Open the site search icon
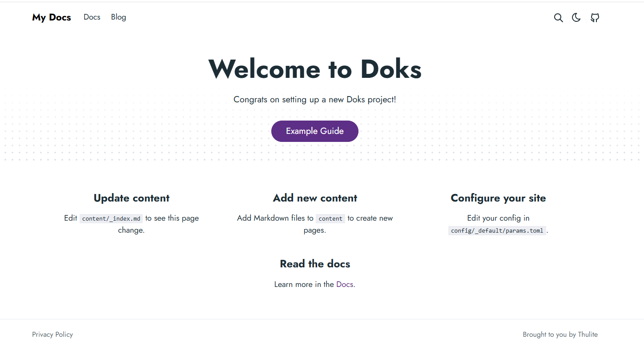The width and height of the screenshot is (644, 355). (558, 18)
